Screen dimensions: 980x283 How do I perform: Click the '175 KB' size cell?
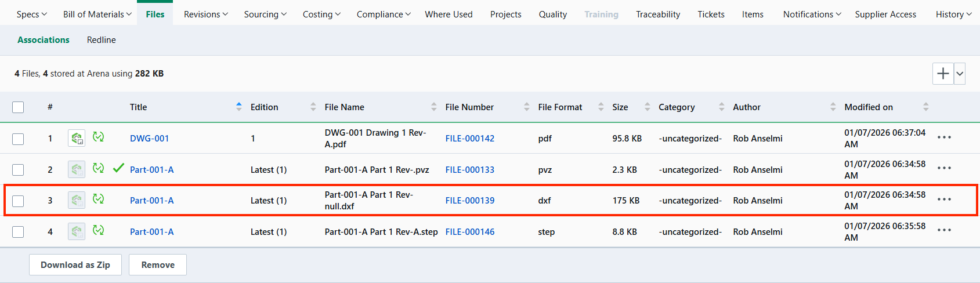coord(626,200)
